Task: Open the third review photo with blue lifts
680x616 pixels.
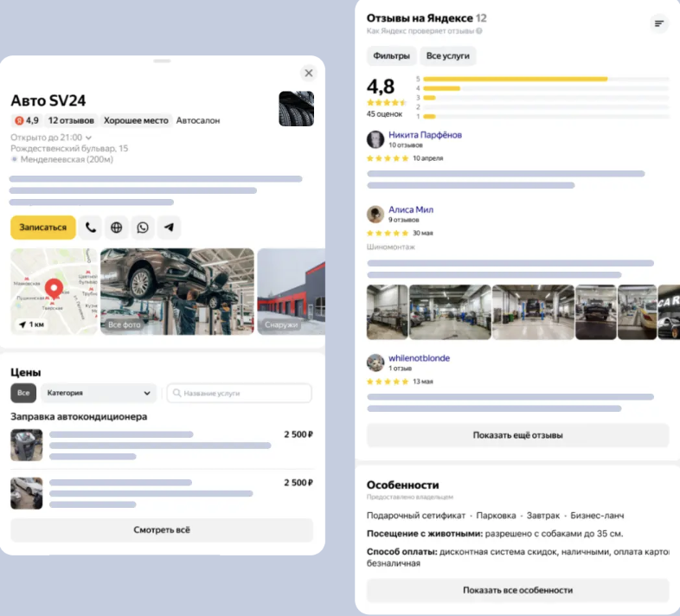Action: [534, 311]
